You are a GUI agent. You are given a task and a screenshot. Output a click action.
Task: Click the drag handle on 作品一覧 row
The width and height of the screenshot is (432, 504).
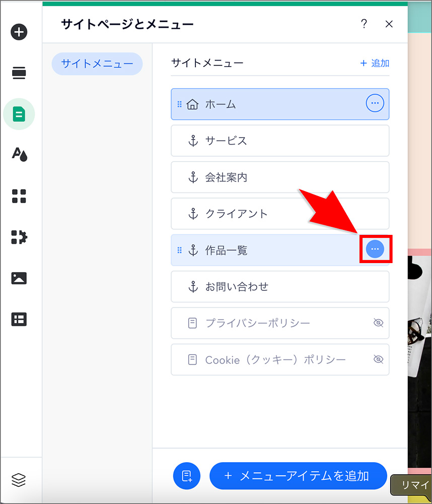[x=180, y=250]
